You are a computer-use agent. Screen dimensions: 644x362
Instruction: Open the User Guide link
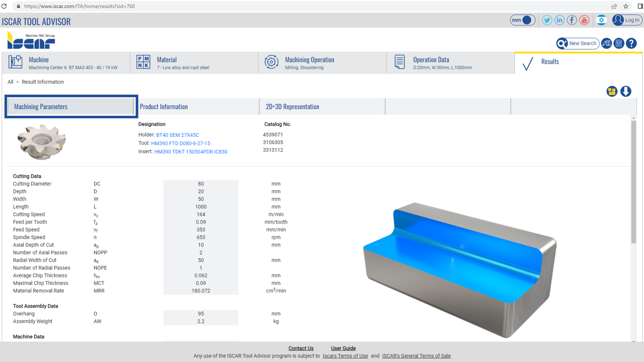(343, 348)
